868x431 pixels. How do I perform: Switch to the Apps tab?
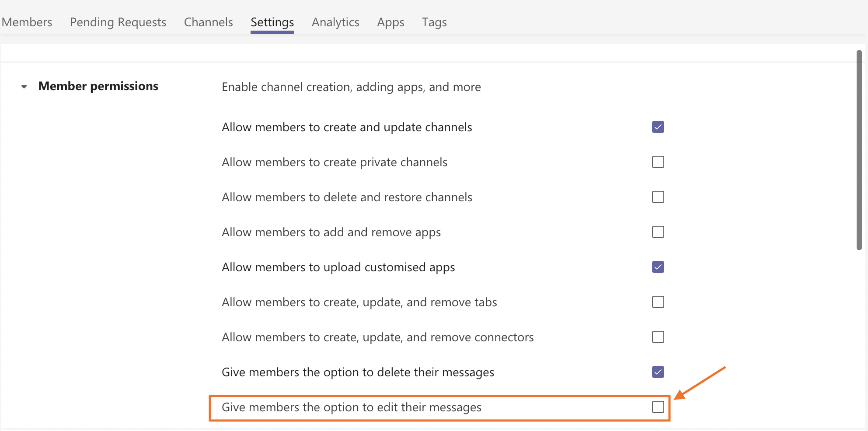tap(390, 22)
